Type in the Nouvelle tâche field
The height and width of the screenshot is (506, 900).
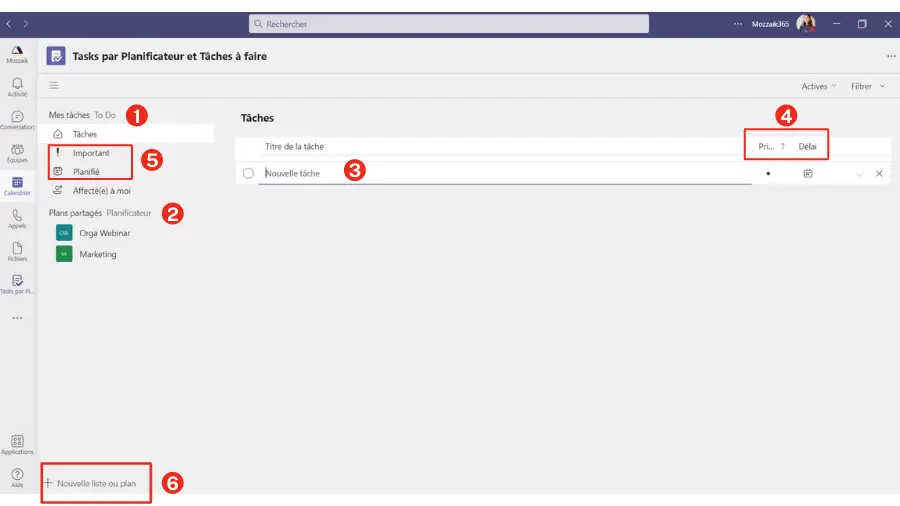point(505,173)
